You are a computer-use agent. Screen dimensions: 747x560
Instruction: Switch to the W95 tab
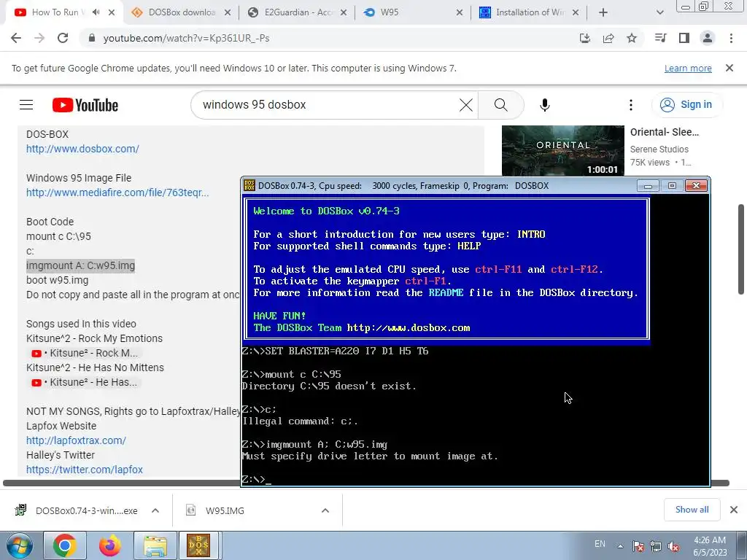coord(414,12)
